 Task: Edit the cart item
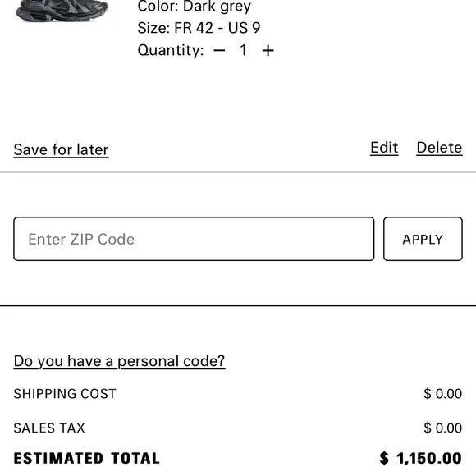point(384,148)
